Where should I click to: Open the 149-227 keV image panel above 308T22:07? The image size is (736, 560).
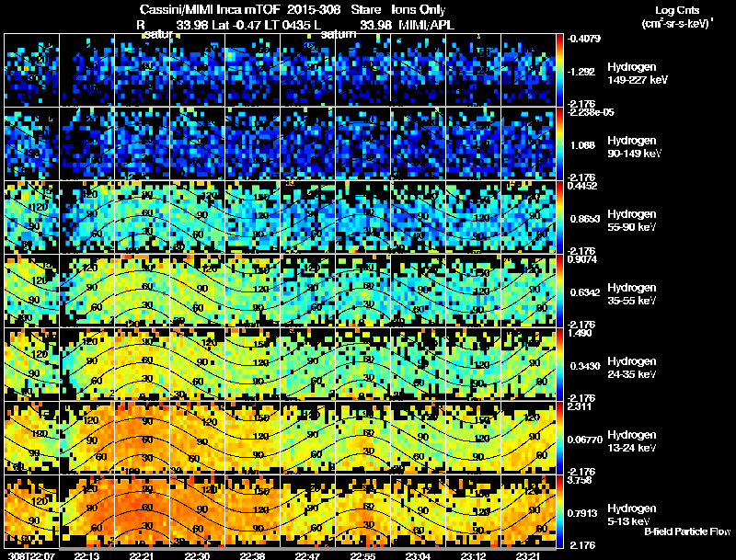31,71
